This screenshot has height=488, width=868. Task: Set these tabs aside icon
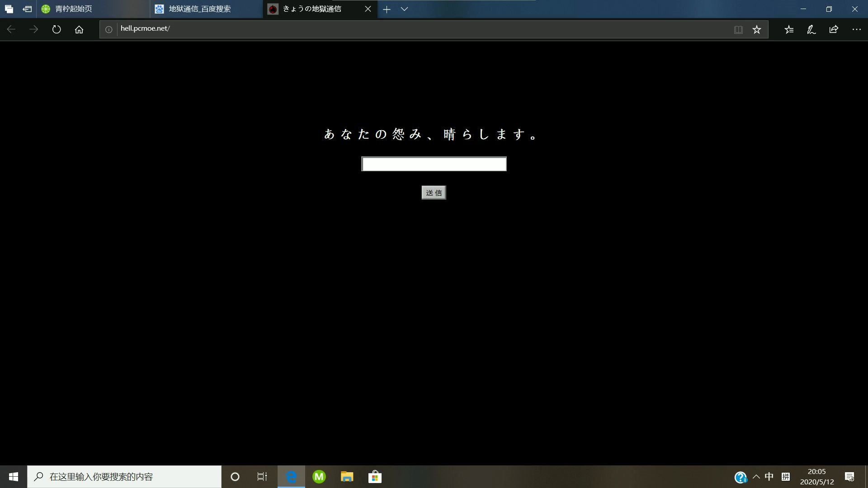click(x=27, y=9)
